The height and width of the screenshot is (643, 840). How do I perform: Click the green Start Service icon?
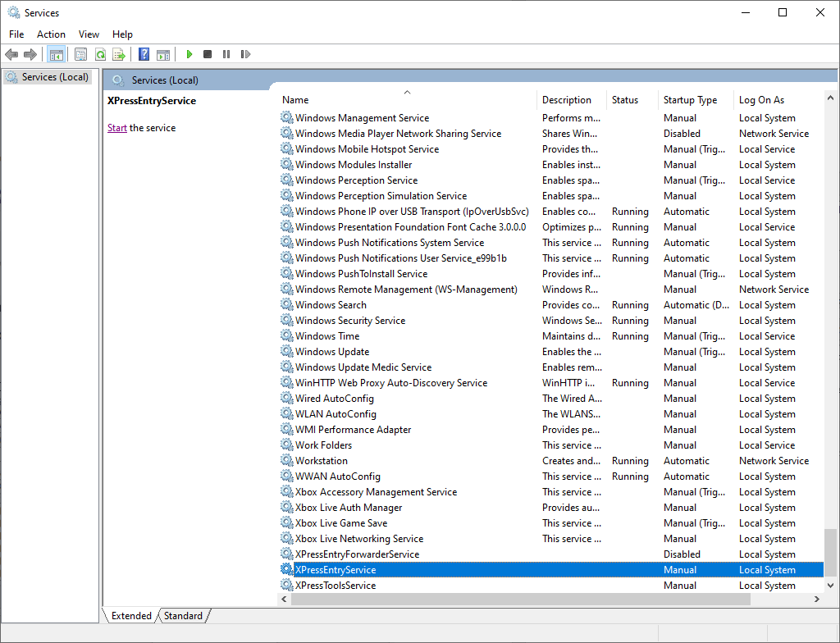pos(189,54)
